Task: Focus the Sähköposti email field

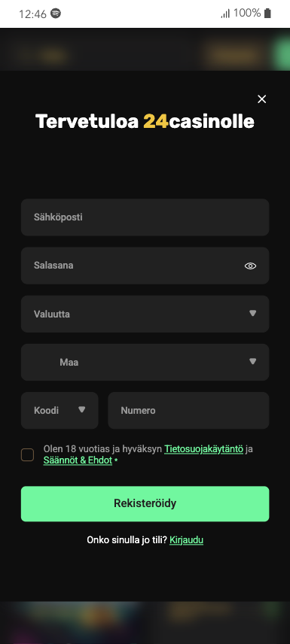Action: click(x=145, y=217)
